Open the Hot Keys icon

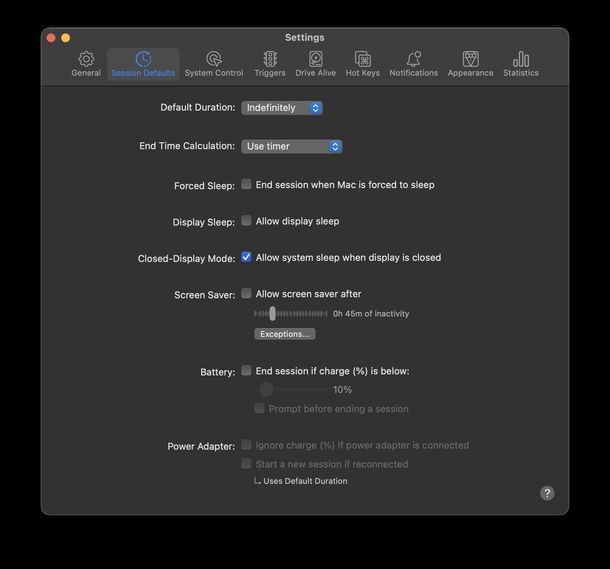[363, 60]
